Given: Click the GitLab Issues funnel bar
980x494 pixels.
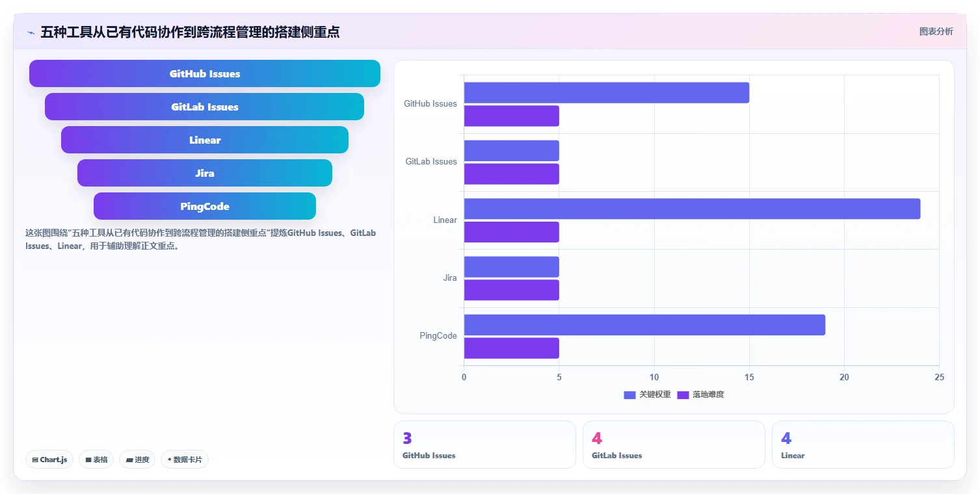Looking at the screenshot, I should point(205,107).
